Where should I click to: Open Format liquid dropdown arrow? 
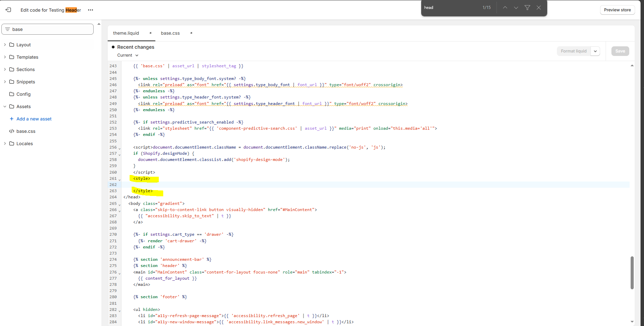point(595,51)
